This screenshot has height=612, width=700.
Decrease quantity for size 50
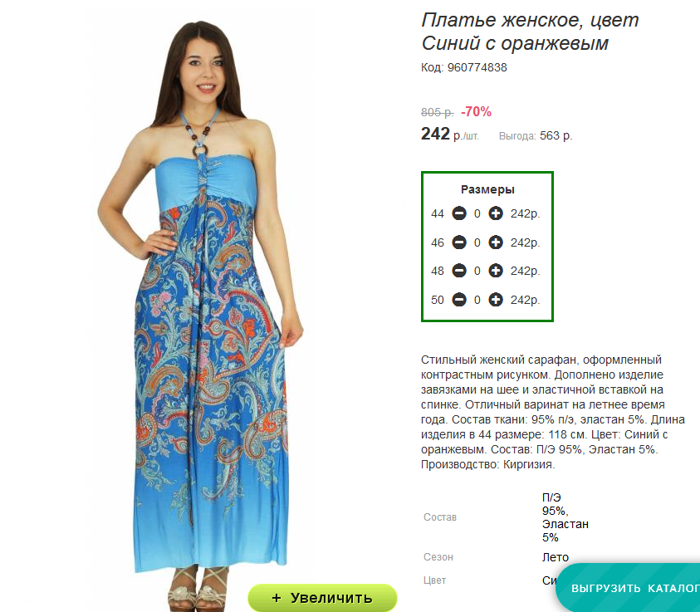coord(459,300)
